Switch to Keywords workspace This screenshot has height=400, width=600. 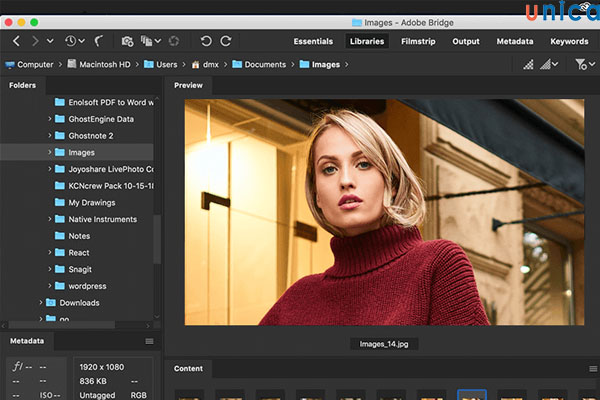[x=569, y=41]
